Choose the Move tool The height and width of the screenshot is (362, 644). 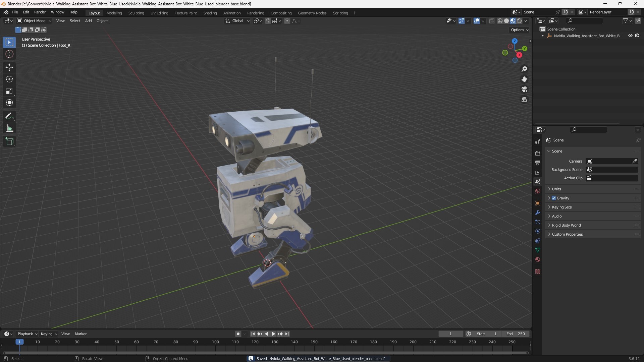tap(9, 67)
